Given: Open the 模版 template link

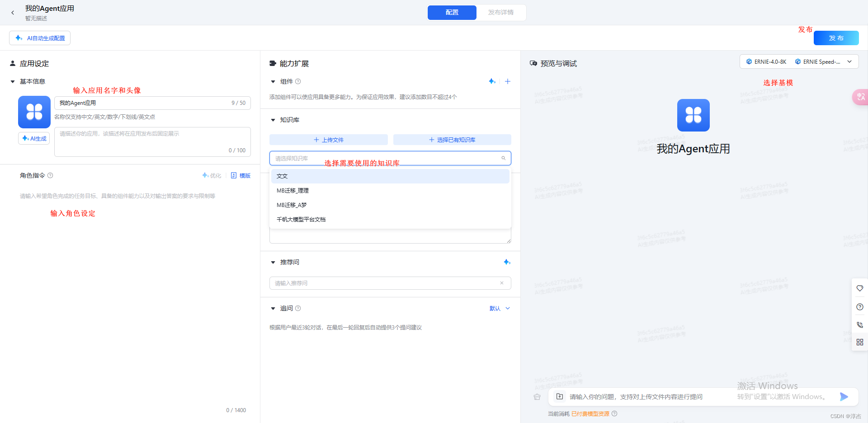Looking at the screenshot, I should point(241,175).
